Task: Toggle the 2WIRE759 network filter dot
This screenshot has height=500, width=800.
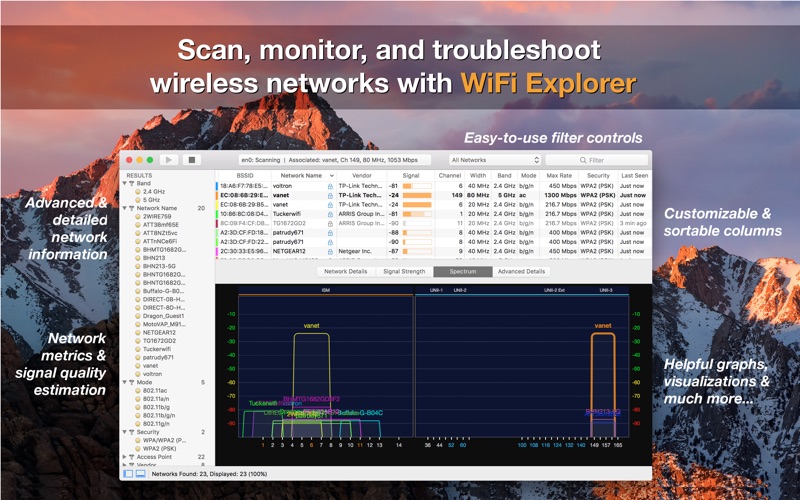Action: tap(138, 216)
